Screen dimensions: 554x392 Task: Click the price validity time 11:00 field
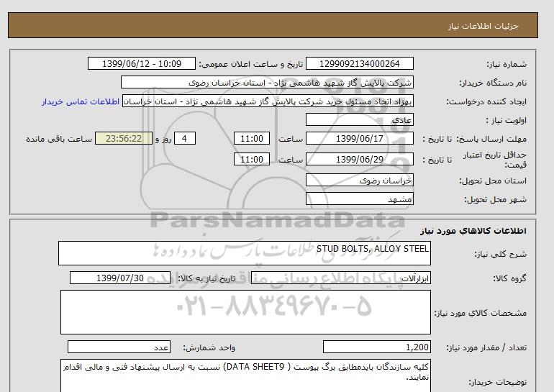tap(252, 159)
